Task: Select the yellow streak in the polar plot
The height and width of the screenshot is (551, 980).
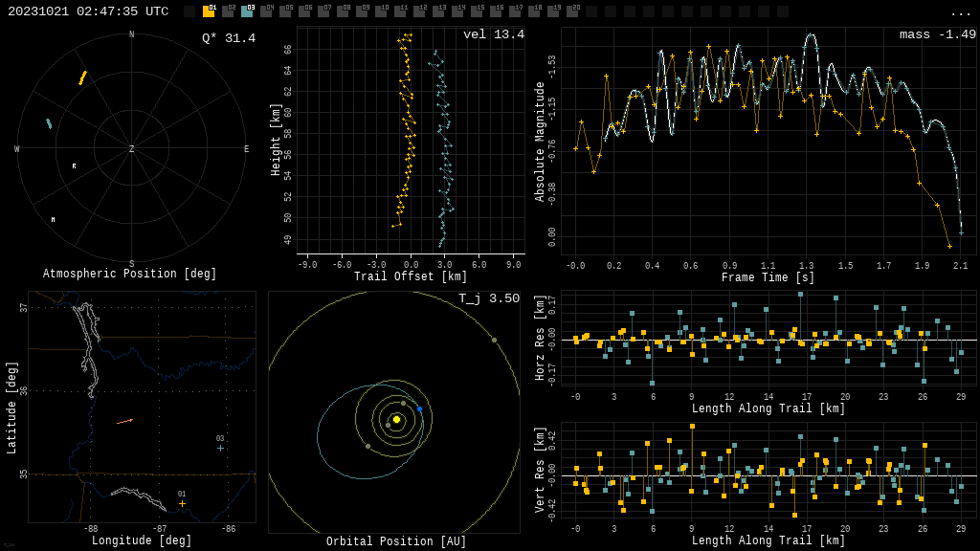Action: tap(82, 77)
